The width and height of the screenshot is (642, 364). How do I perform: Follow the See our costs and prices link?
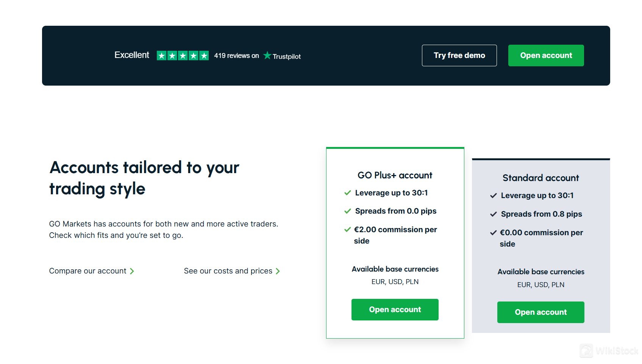point(228,271)
